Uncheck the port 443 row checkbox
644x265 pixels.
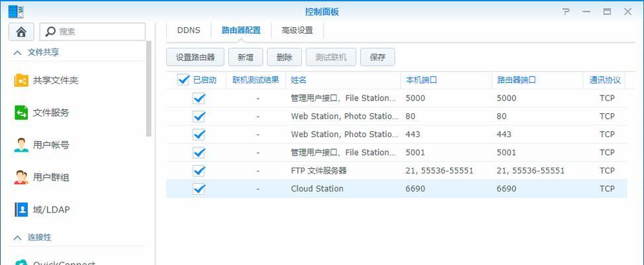199,134
